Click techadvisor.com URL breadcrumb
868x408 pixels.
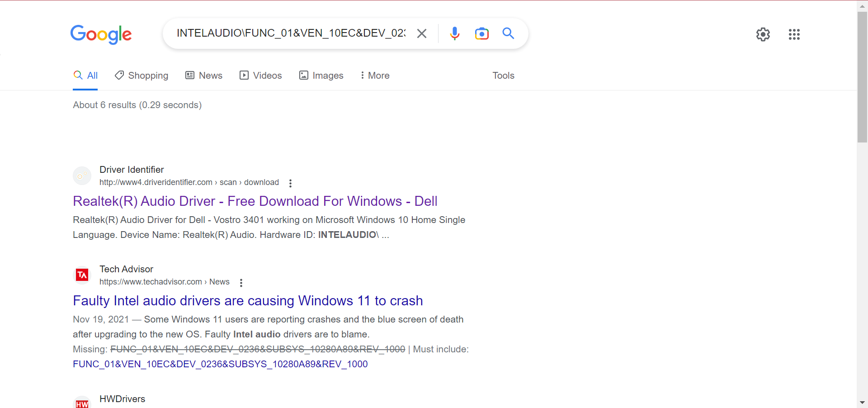[x=165, y=282]
